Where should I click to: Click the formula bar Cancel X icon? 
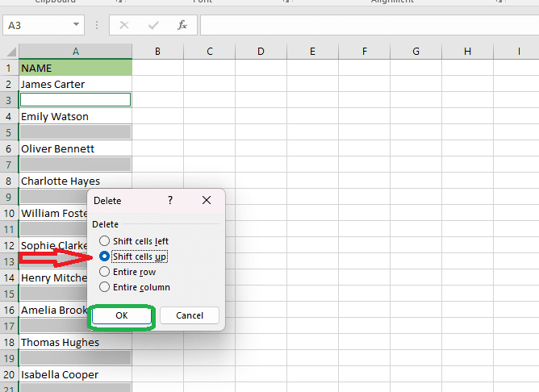pos(124,25)
